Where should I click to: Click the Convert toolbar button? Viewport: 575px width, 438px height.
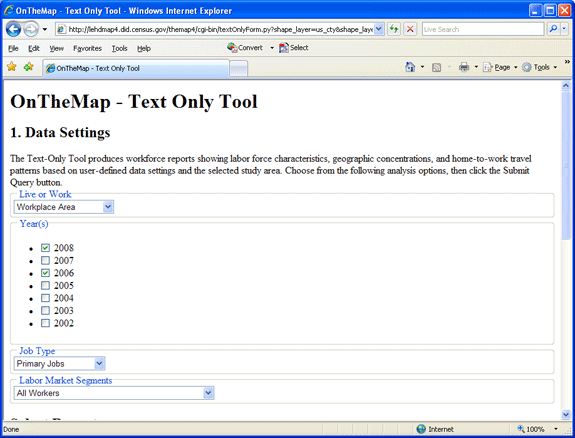245,48
